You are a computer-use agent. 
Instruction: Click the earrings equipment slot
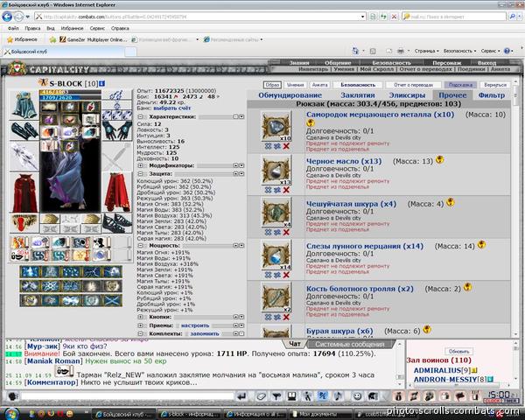[116, 95]
